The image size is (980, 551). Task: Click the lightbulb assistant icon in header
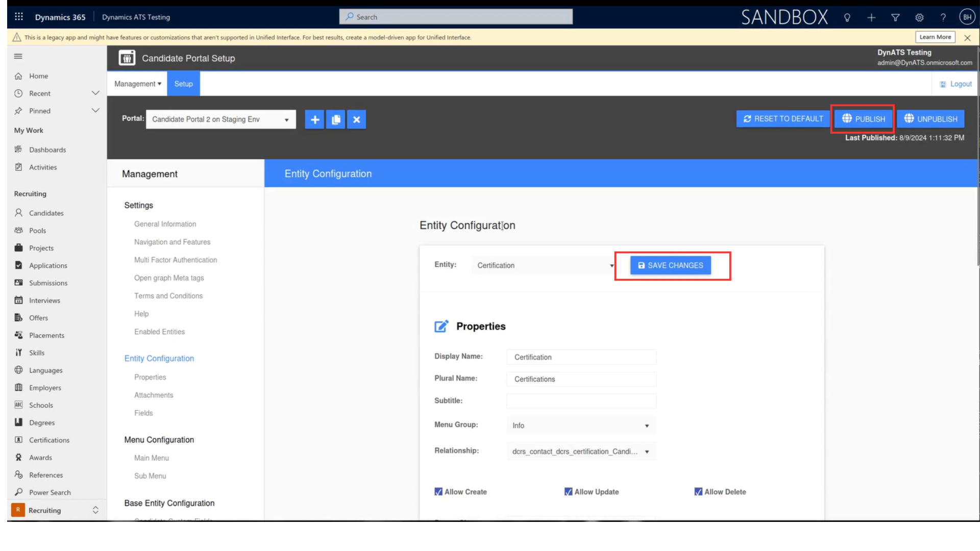pyautogui.click(x=847, y=17)
